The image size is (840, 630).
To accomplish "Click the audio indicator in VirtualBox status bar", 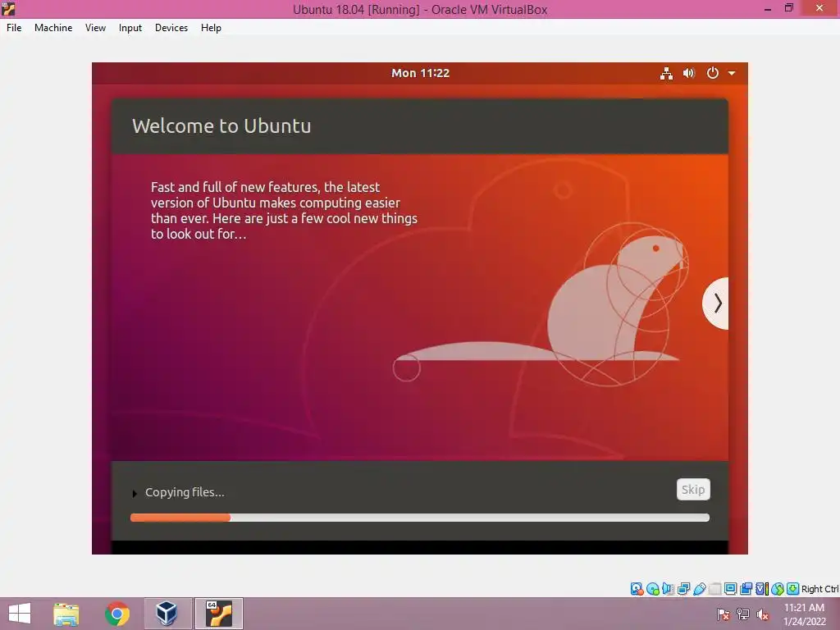I will 668,589.
